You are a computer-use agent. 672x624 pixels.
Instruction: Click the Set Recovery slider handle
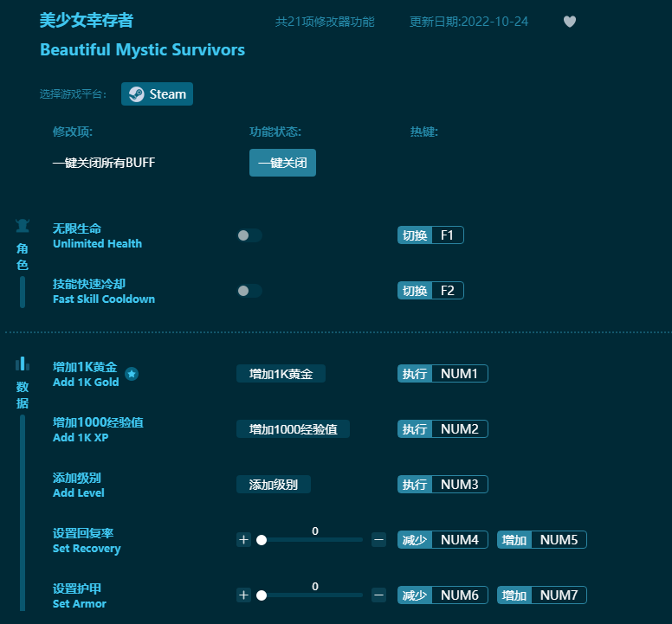click(x=262, y=540)
